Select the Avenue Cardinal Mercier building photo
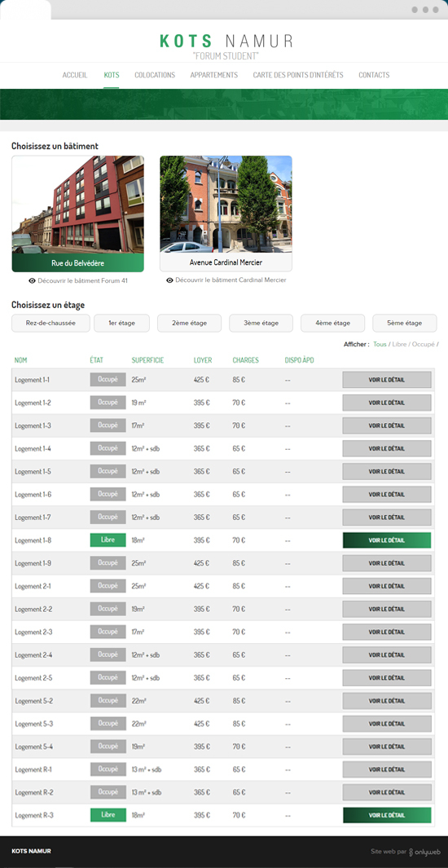448x868 pixels. [226, 214]
